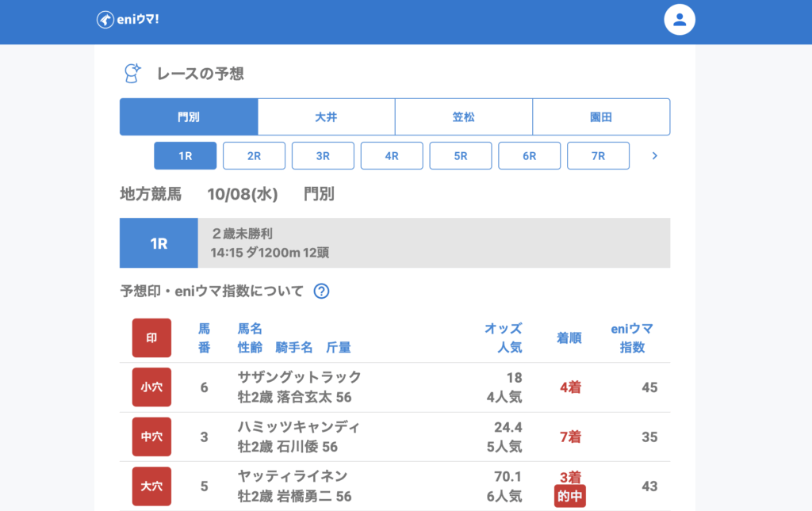Select race 5R button

pyautogui.click(x=461, y=156)
